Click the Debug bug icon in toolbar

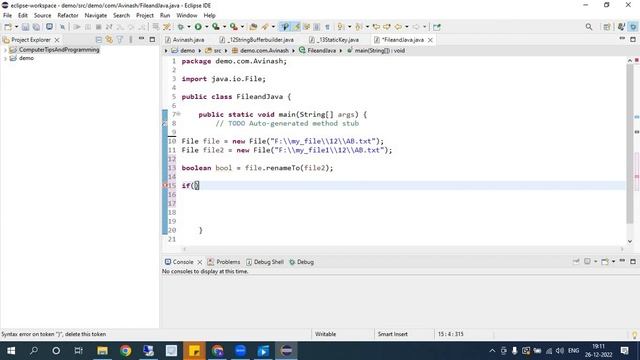(180, 27)
